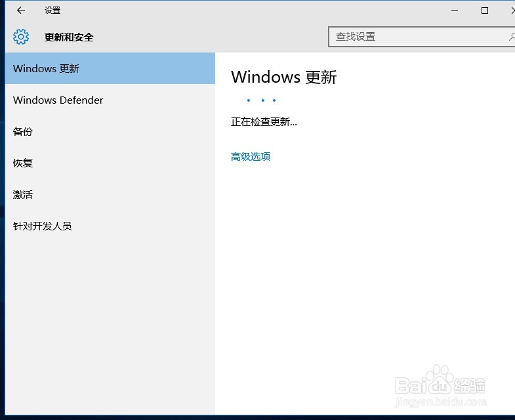Minimize the Settings window

455,10
